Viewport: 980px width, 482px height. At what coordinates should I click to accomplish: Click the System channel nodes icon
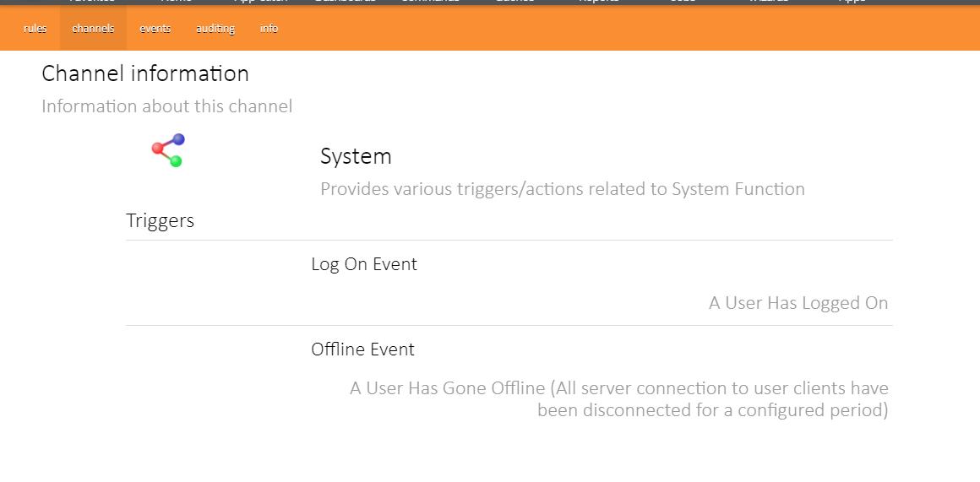(x=168, y=150)
